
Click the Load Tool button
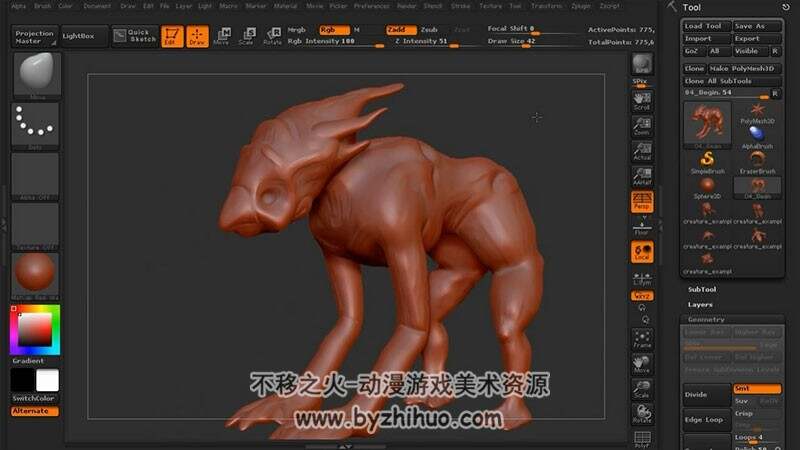706,26
